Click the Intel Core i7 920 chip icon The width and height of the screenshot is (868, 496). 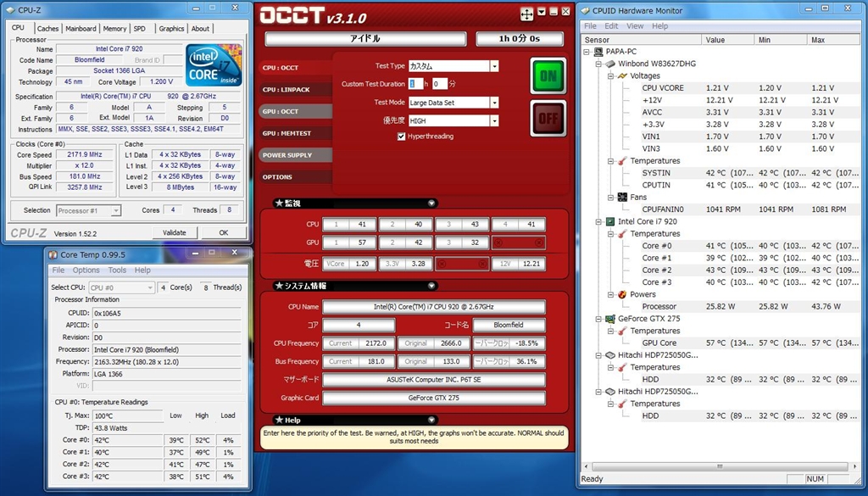(609, 221)
